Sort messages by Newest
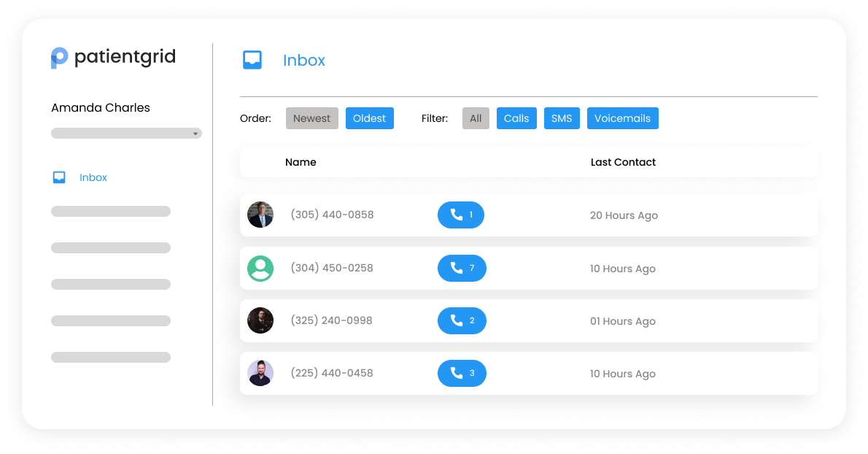The image size is (868, 454). [311, 118]
